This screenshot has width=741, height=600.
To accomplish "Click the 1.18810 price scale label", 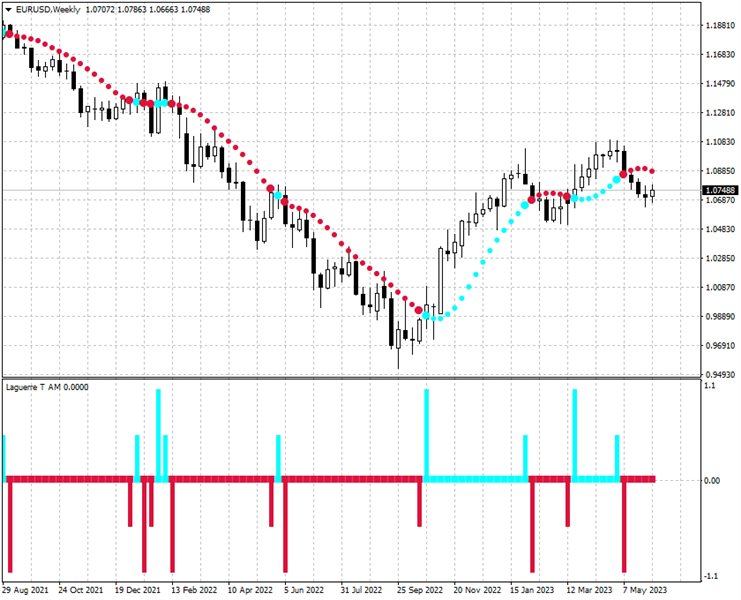I will coord(720,26).
